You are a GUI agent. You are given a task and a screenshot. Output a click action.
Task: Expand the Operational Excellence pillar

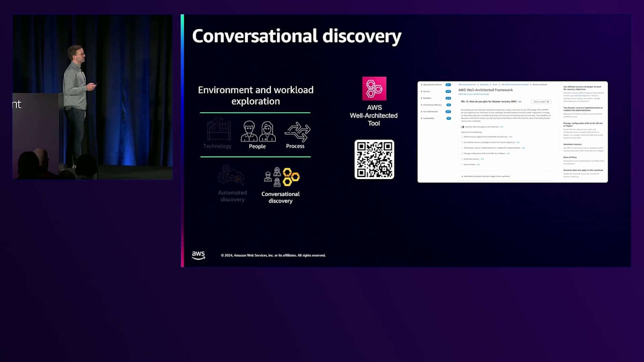pos(422,85)
